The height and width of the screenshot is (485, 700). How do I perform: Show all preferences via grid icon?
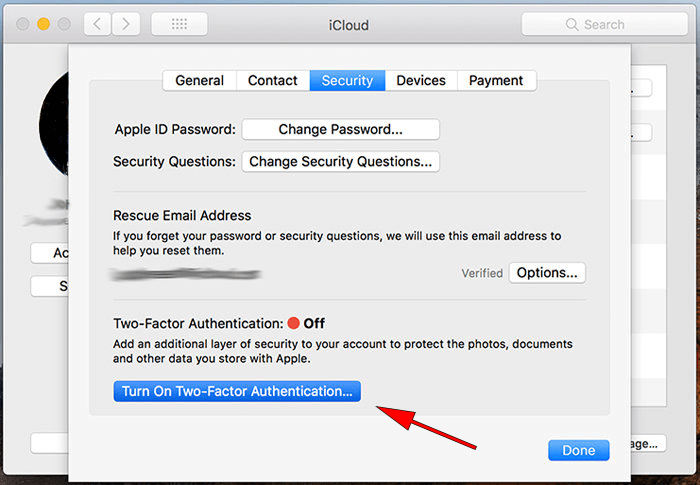pyautogui.click(x=179, y=24)
